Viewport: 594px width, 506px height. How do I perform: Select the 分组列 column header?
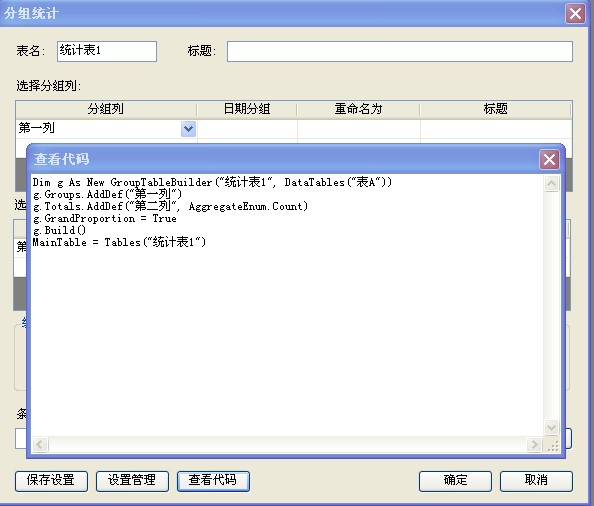coord(106,109)
